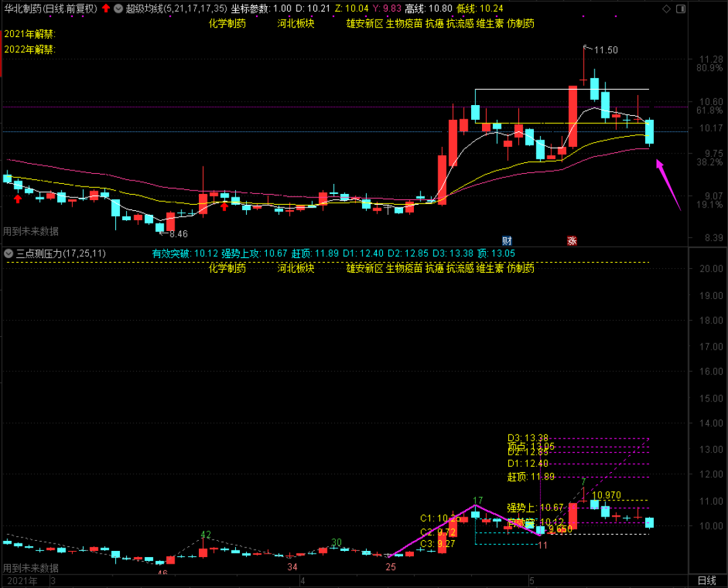Click the 2022年解禁 label
728x588 pixels.
pyautogui.click(x=29, y=49)
